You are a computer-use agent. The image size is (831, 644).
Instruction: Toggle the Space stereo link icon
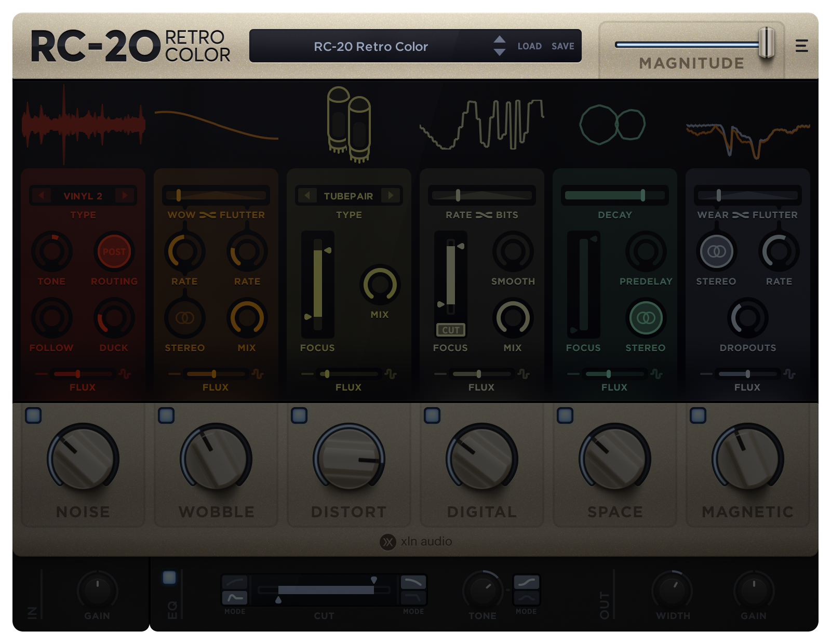pyautogui.click(x=646, y=318)
